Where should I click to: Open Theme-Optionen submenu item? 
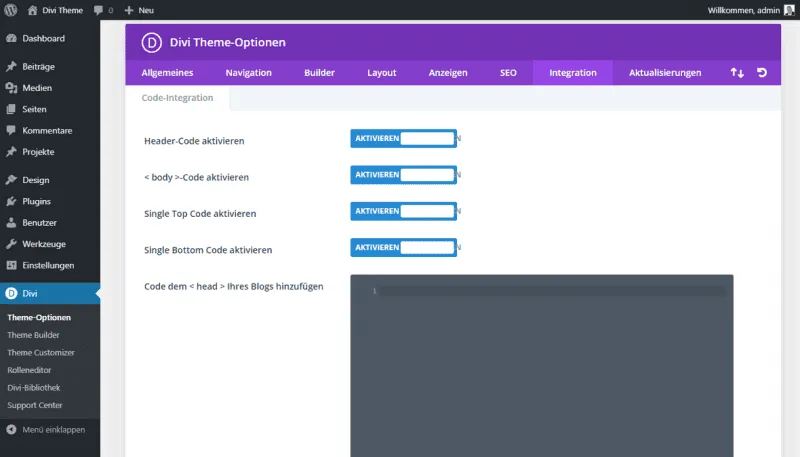point(39,317)
